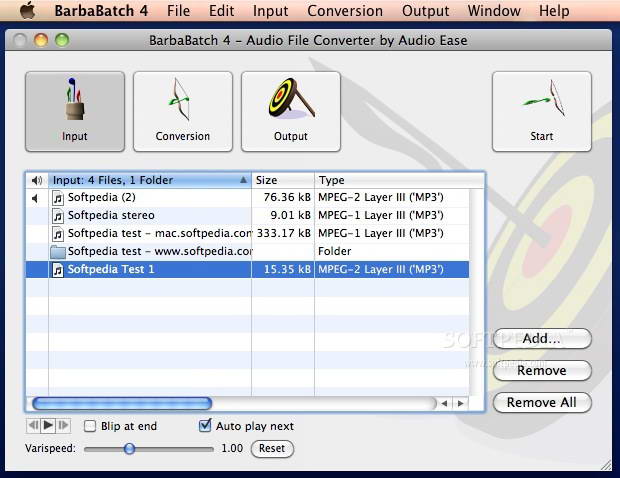Click the music file icon of Softpedia (2)
620x478 pixels.
(x=58, y=197)
